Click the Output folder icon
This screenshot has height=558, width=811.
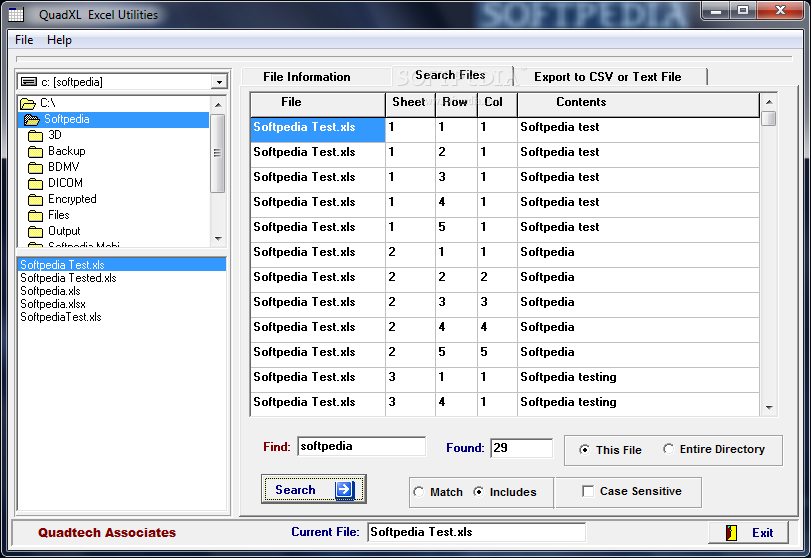point(36,231)
